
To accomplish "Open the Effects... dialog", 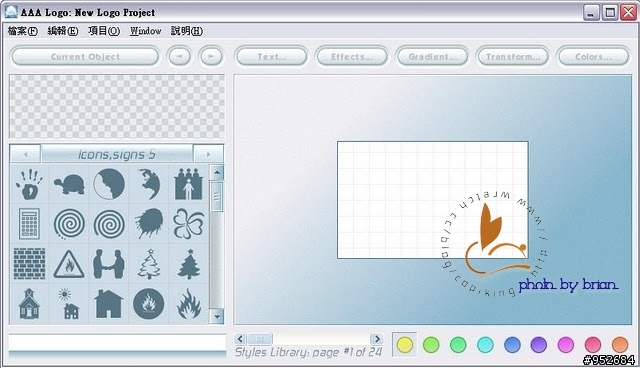I will [x=352, y=57].
